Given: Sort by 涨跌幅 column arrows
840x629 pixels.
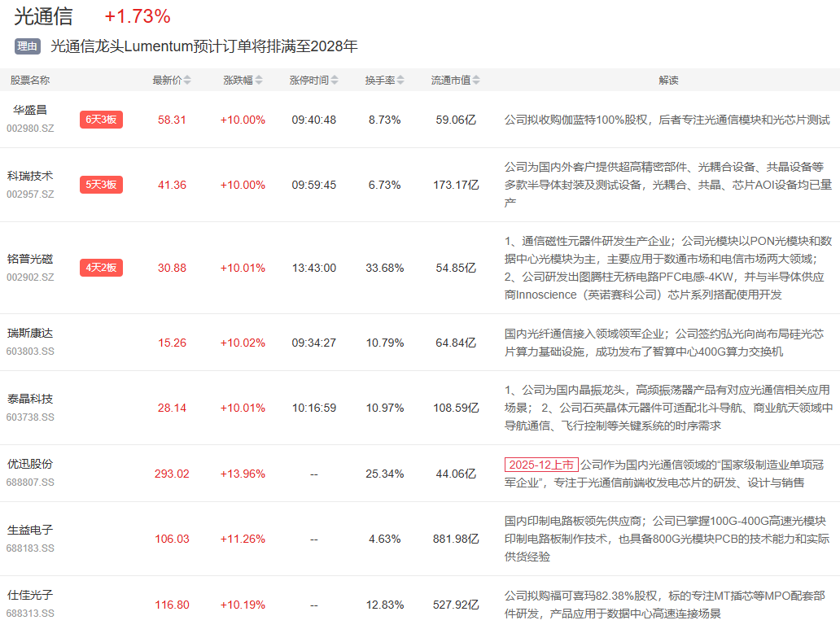Looking at the screenshot, I should click(259, 81).
